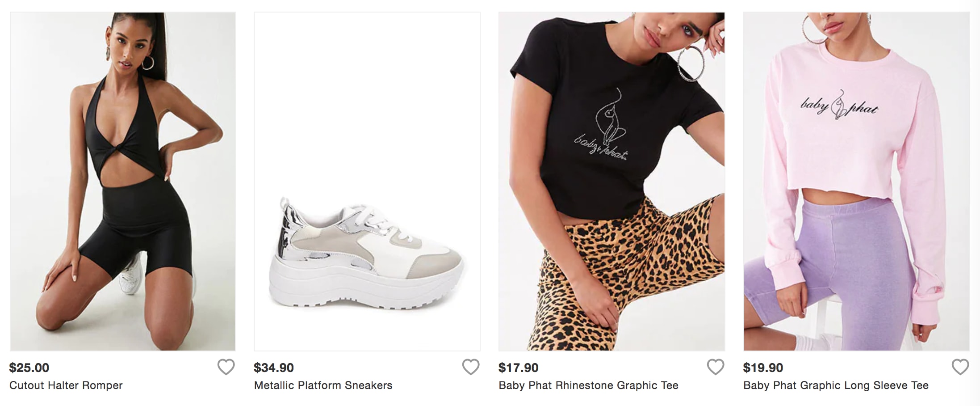
Task: Click the Cutout Halter Romper title link
Action: click(66, 385)
